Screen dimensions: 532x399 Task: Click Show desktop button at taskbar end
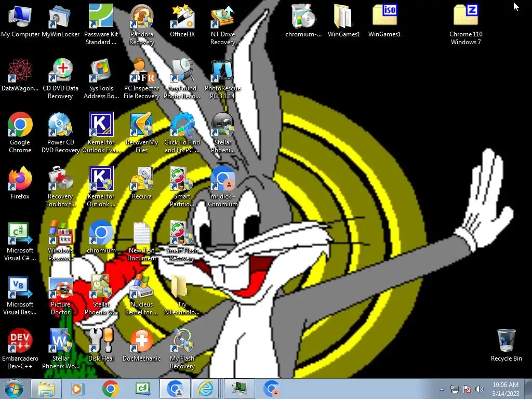529,389
